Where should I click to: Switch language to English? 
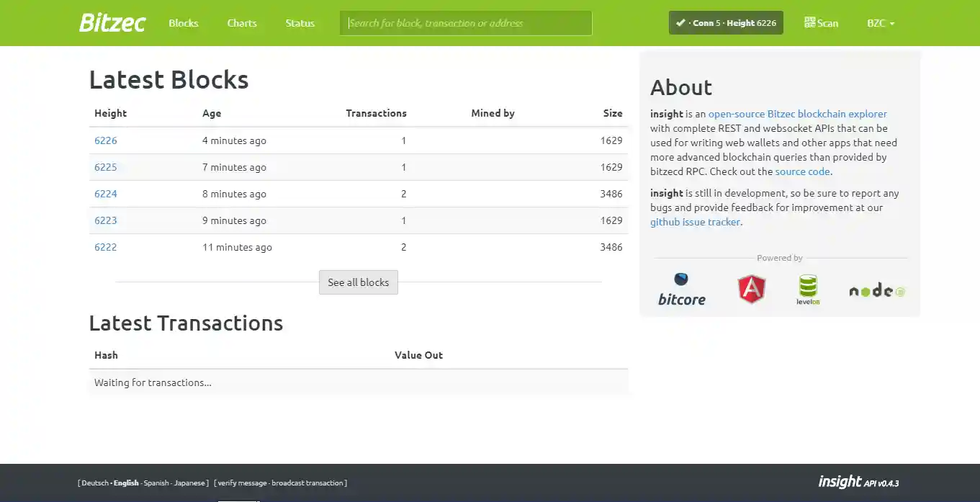coord(126,483)
